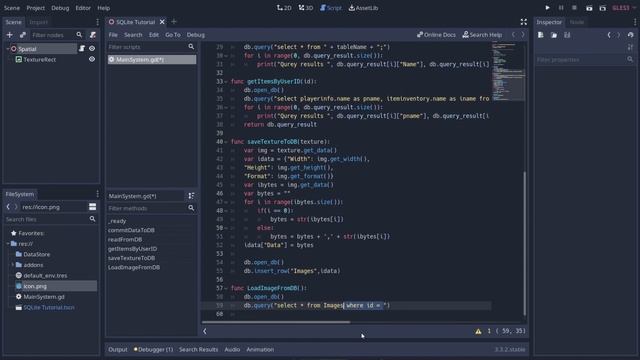The height and width of the screenshot is (360, 640).
Task: Select SQLite Tutorial.tscn file
Action: [x=49, y=307]
